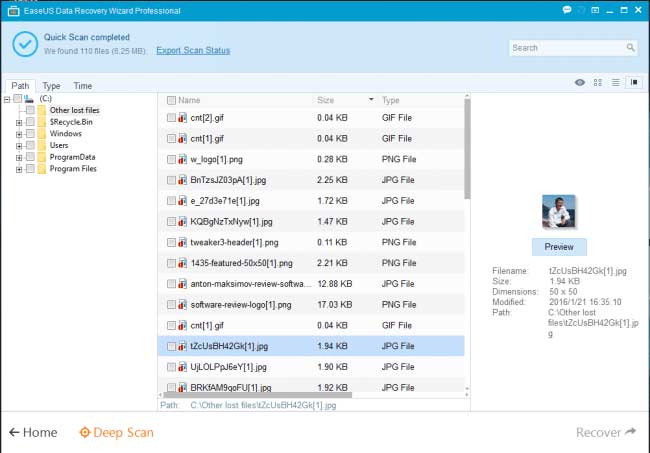Check the C: drive checkbox in tree
Viewport: 650px width, 453px height.
[17, 99]
